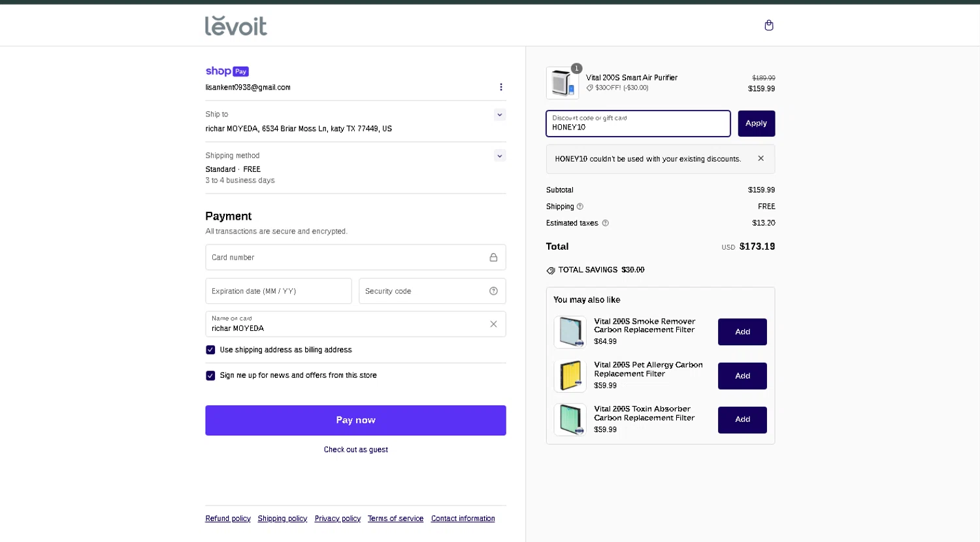Open the Shipping policy link
The height and width of the screenshot is (542, 980).
pyautogui.click(x=282, y=518)
